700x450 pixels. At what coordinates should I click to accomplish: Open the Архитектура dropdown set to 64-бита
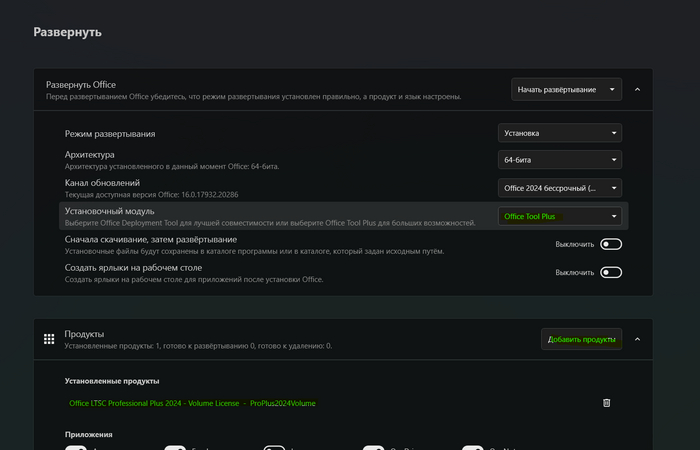pyautogui.click(x=560, y=160)
